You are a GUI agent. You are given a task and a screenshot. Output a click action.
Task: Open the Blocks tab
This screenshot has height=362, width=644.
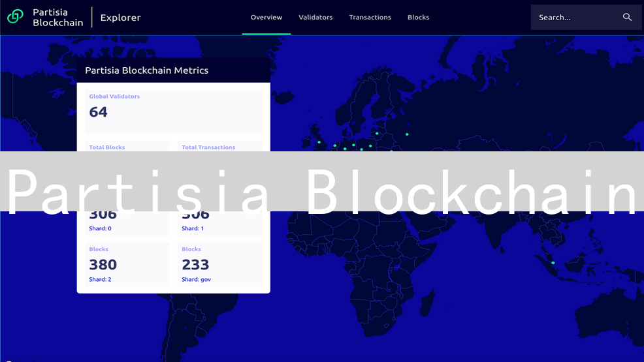[x=418, y=17]
